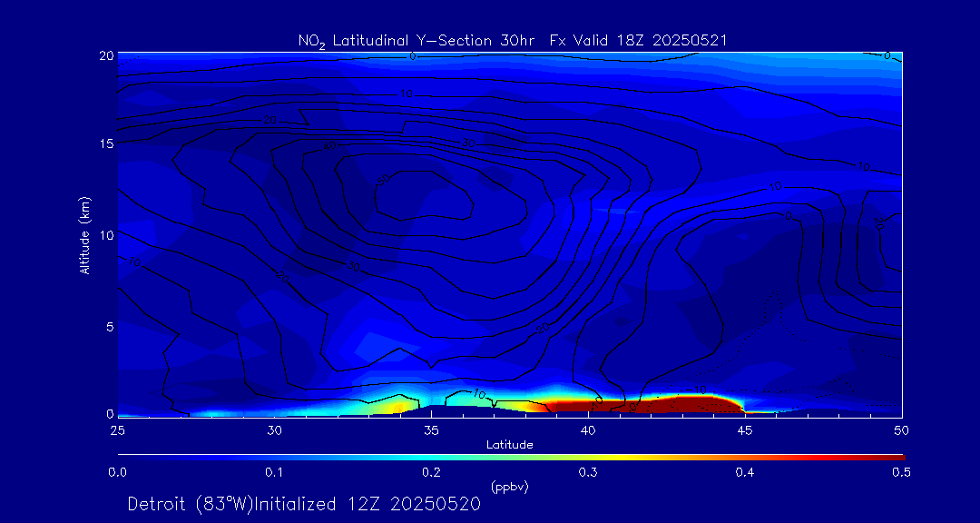Click the colorbar value label 0.3
This screenshot has height=523, width=980.
[587, 472]
